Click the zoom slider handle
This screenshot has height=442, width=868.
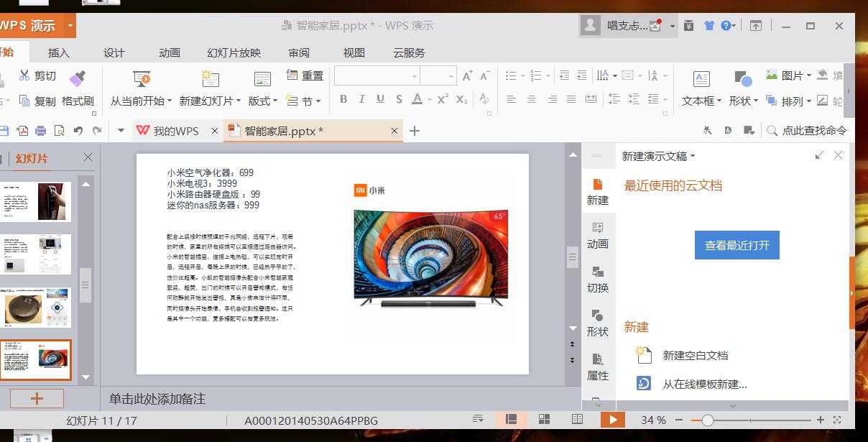point(707,420)
